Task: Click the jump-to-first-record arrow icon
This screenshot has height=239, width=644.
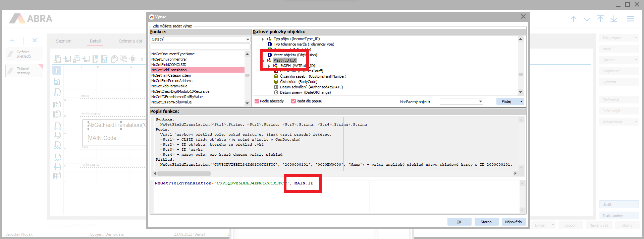Action: (600, 19)
